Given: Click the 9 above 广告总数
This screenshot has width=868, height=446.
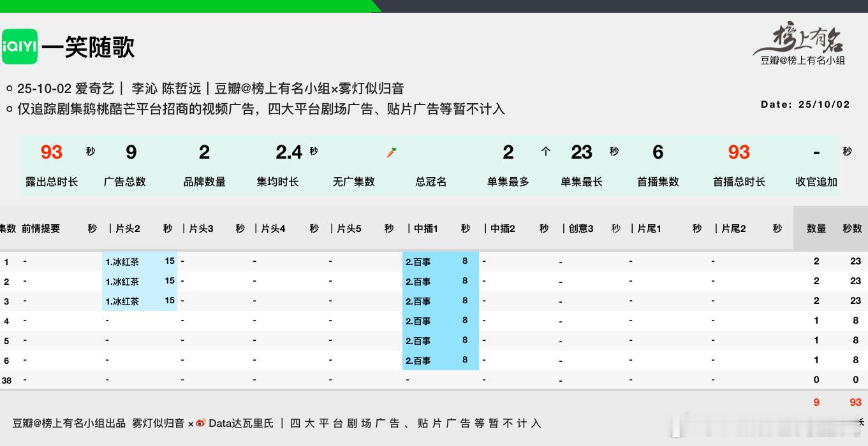Looking at the screenshot, I should coord(131,152).
